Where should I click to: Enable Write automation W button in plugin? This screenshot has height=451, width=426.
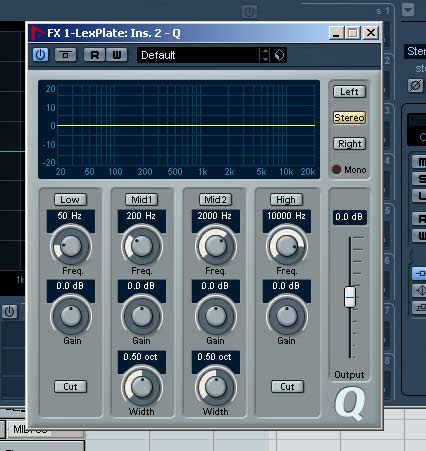tap(117, 55)
